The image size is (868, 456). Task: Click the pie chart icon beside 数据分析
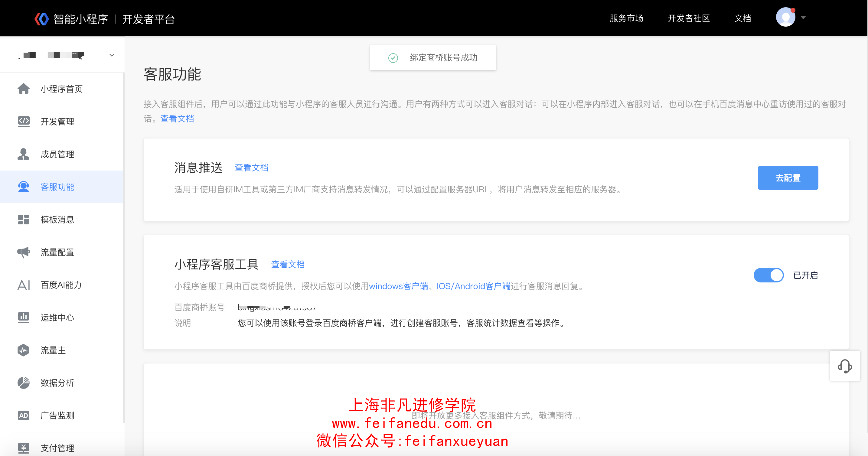(24, 383)
